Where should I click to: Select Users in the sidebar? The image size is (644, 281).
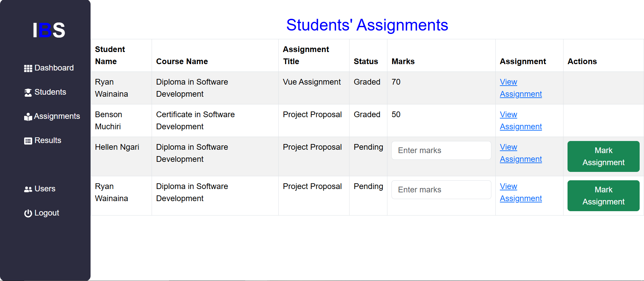click(45, 189)
